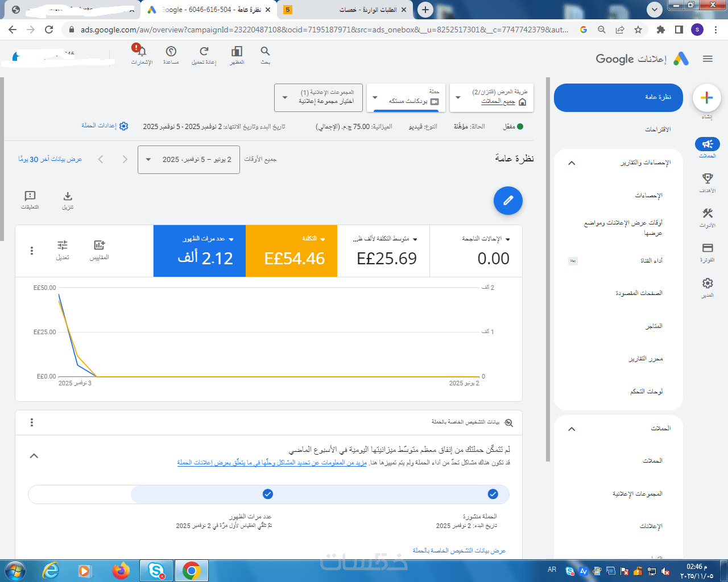Click the blue plus Create (إنشاء) button
The height and width of the screenshot is (582, 728).
coord(707,98)
